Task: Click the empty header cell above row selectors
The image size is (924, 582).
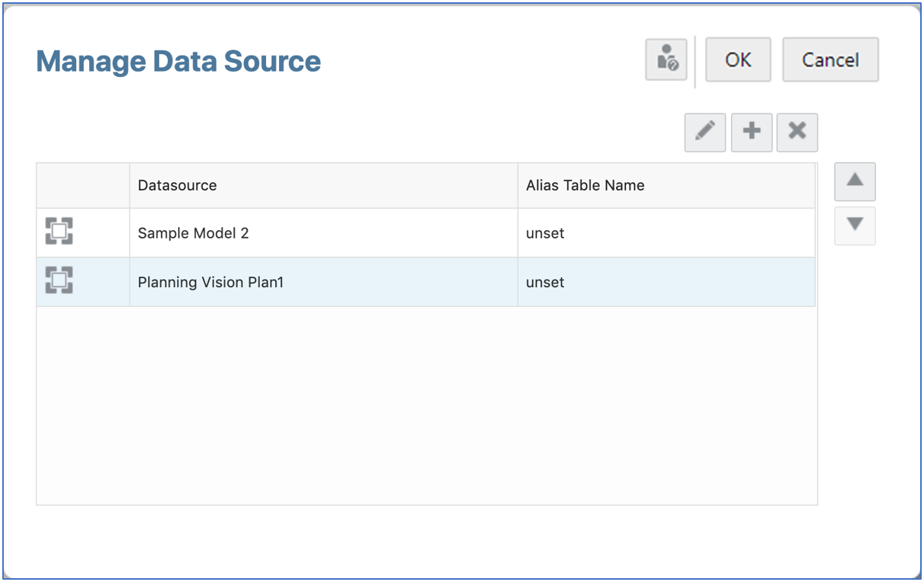Action: tap(82, 184)
